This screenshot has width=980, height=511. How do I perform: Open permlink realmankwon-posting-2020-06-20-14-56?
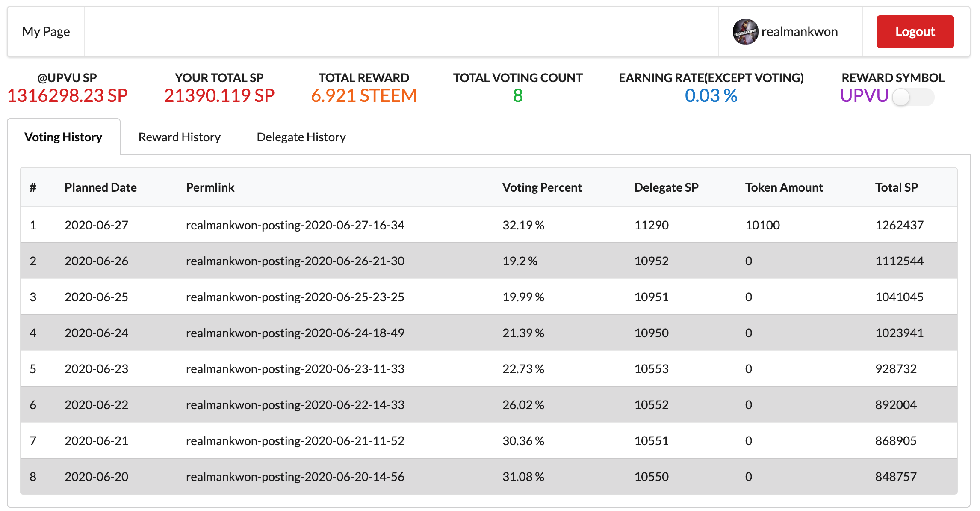click(x=295, y=477)
